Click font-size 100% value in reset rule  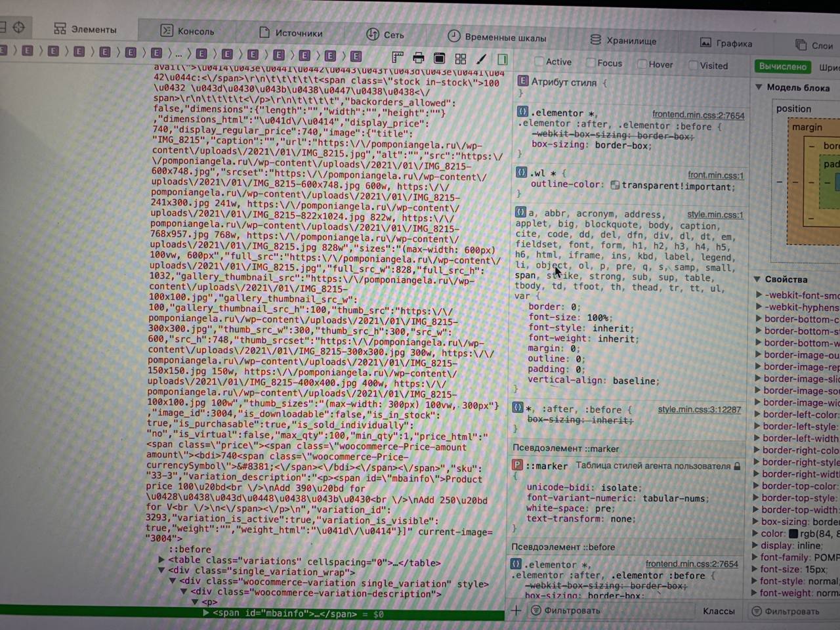pos(599,317)
